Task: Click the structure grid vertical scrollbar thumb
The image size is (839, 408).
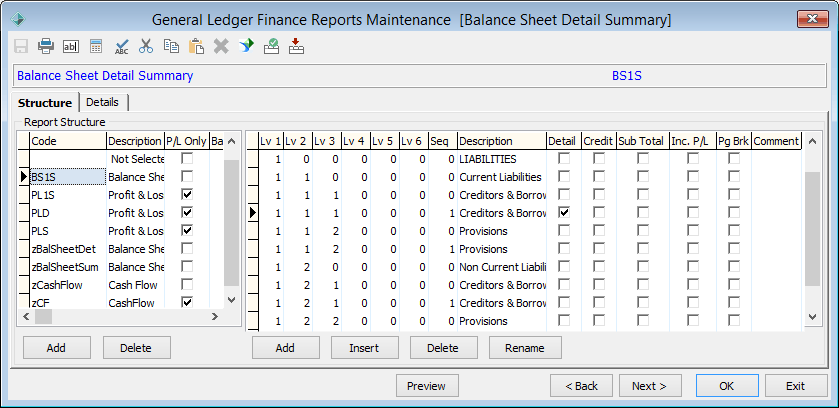Action: pos(812,229)
